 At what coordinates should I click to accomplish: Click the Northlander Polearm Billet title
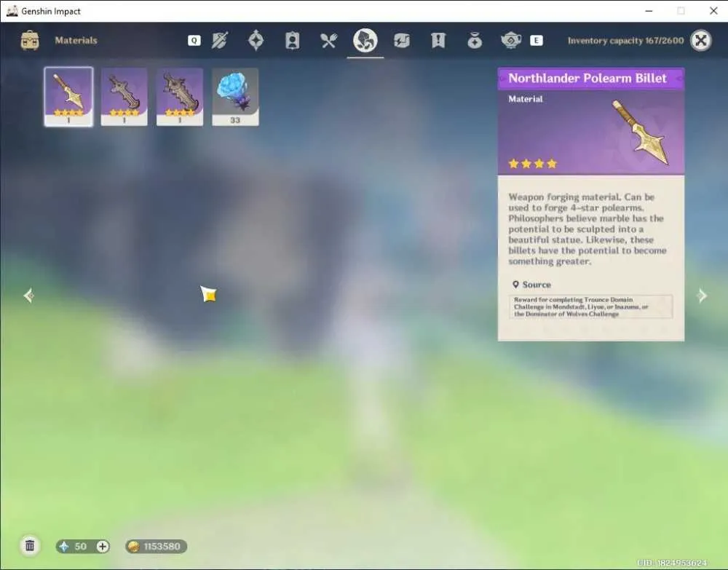coord(587,78)
